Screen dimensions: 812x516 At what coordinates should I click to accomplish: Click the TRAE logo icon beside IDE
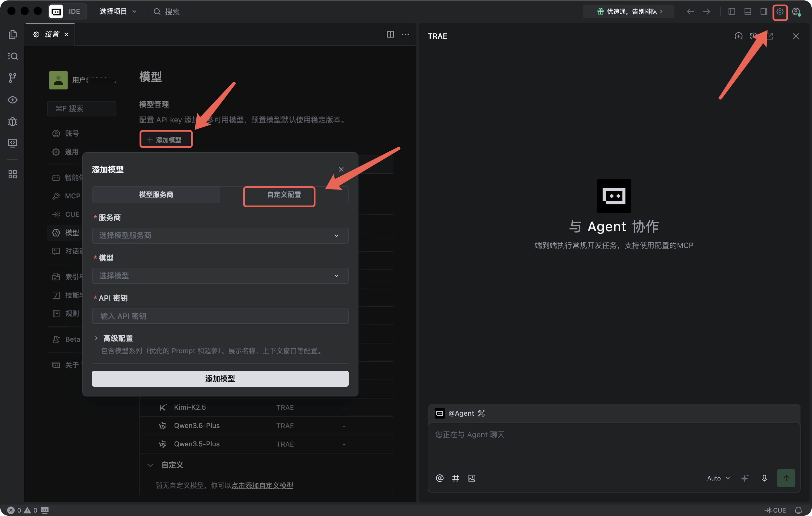tap(56, 11)
